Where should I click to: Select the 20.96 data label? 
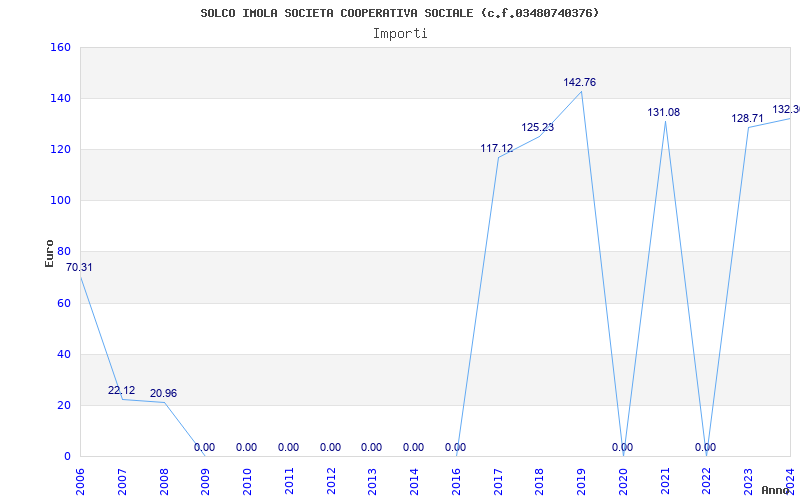click(163, 393)
